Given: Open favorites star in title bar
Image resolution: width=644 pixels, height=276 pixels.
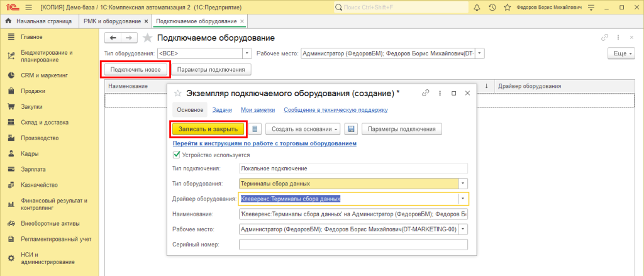Looking at the screenshot, I should (508, 8).
